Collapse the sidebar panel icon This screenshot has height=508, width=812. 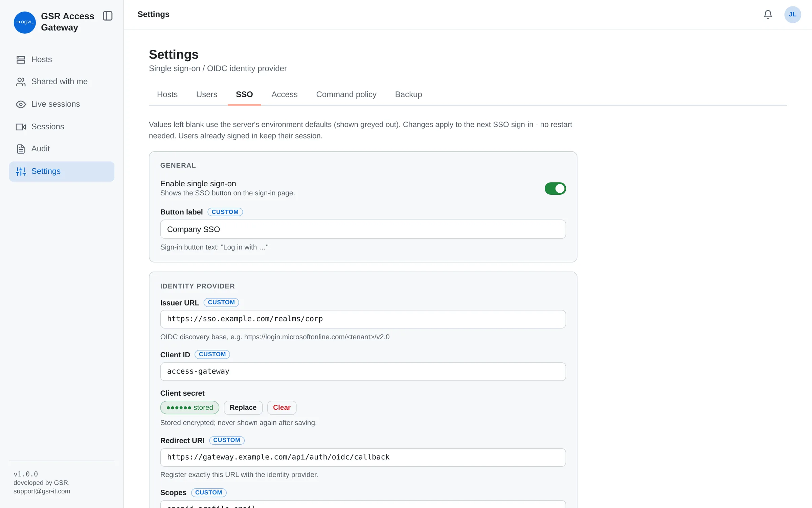pyautogui.click(x=108, y=16)
